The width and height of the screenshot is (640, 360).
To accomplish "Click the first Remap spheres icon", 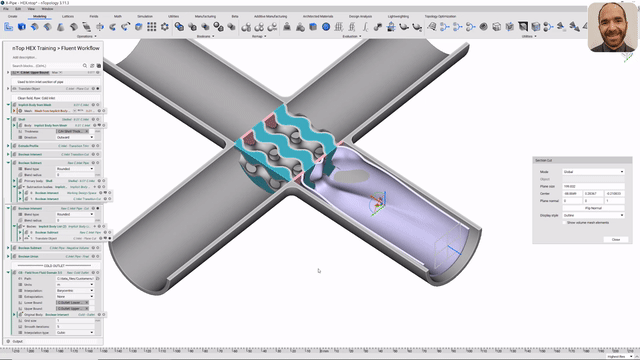I will [x=246, y=27].
